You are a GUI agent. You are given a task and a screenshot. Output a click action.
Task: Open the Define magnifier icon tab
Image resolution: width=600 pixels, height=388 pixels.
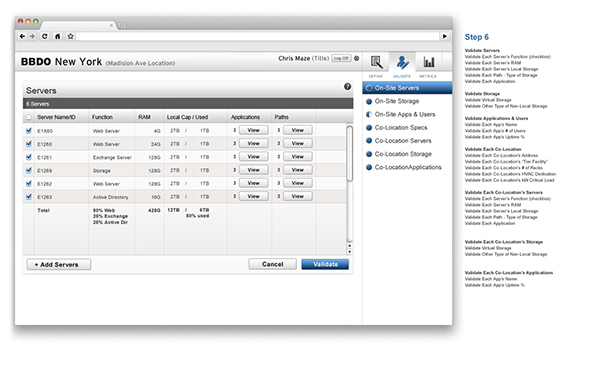pyautogui.click(x=376, y=62)
